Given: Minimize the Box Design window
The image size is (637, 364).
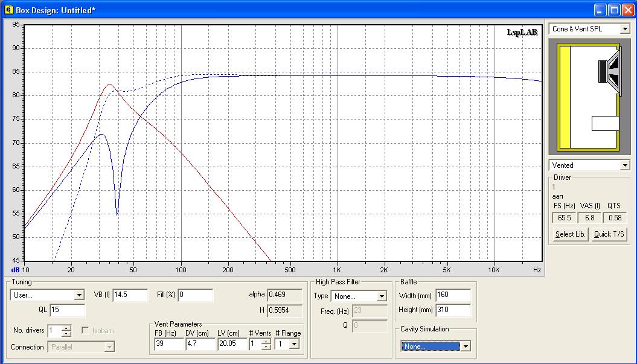Looking at the screenshot, I should click(600, 10).
